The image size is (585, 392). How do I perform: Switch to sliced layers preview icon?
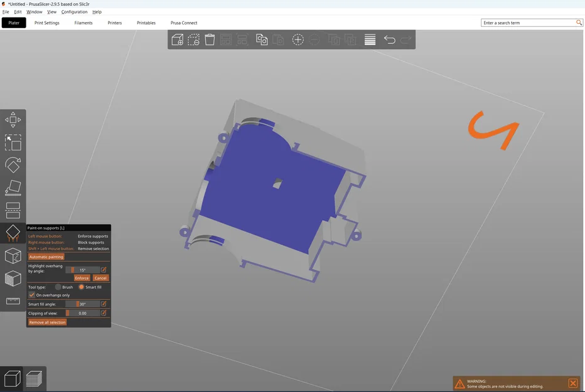[x=35, y=379]
